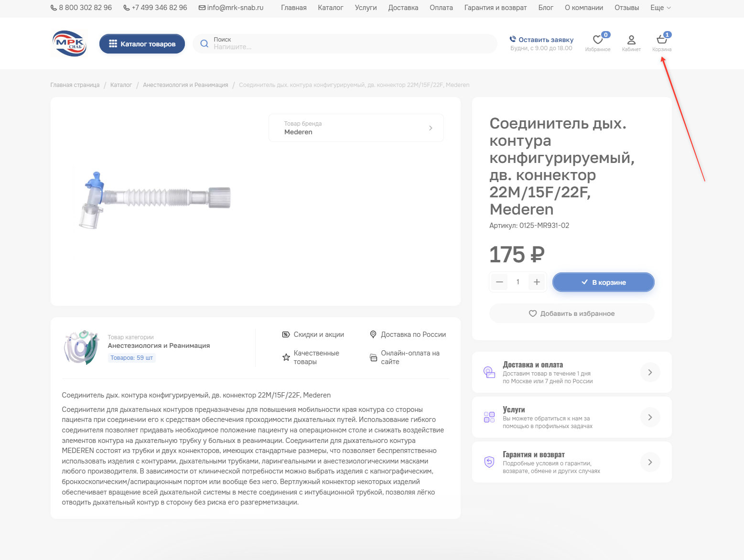Open the Корзина cart icon
744x560 pixels.
pyautogui.click(x=662, y=40)
